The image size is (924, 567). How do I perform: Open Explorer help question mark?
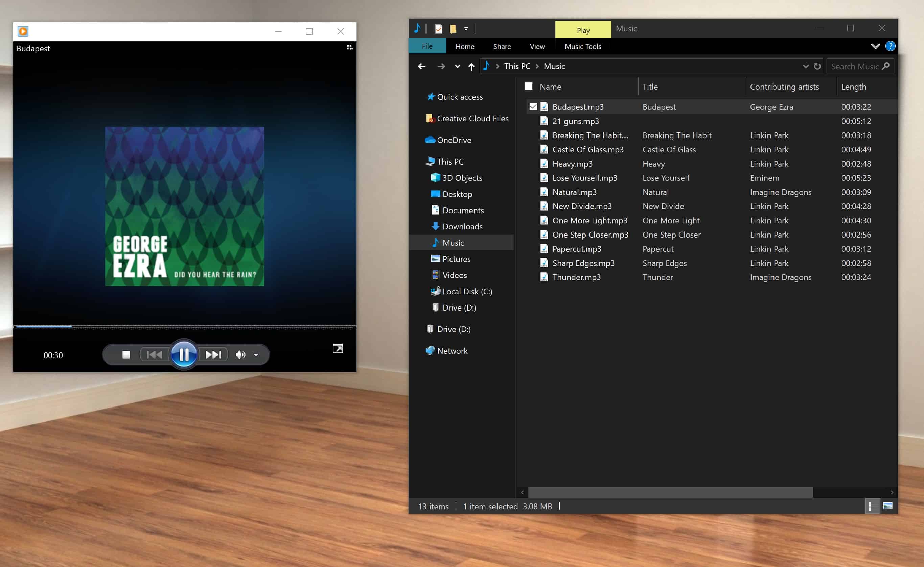tap(890, 46)
